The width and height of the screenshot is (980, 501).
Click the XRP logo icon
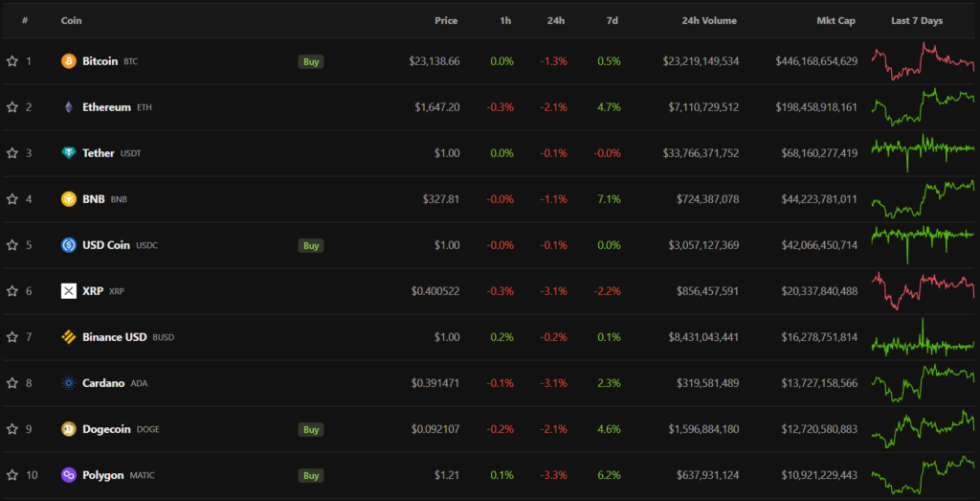pyautogui.click(x=69, y=291)
